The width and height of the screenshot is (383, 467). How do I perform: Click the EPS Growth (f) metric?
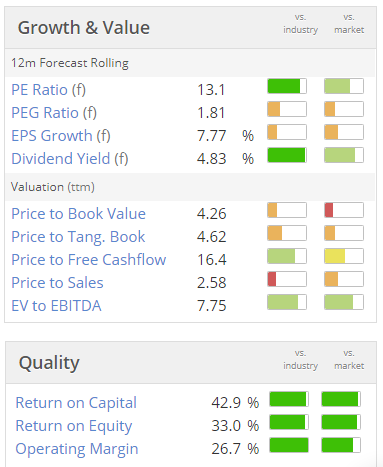click(x=61, y=136)
